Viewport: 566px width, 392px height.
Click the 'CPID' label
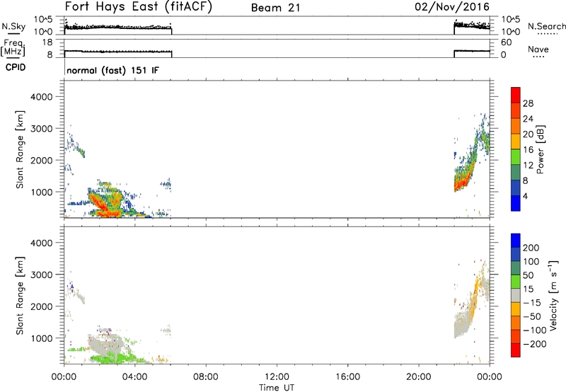point(16,67)
